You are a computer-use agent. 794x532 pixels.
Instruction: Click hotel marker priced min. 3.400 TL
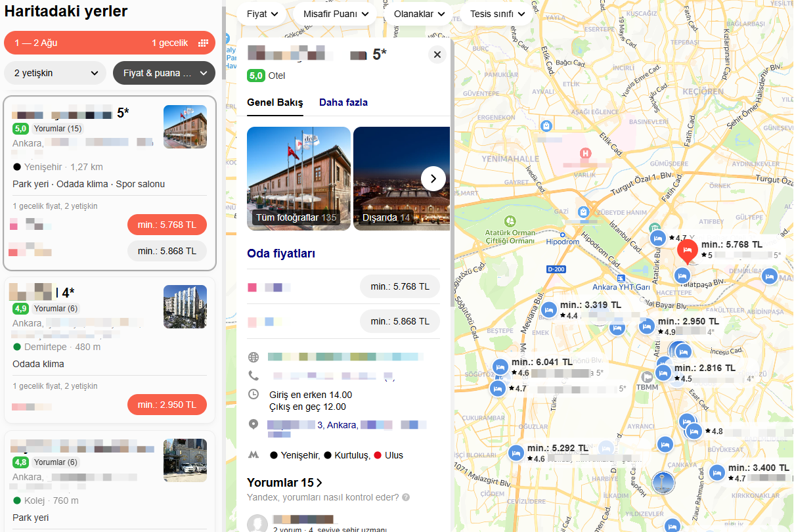(x=717, y=472)
